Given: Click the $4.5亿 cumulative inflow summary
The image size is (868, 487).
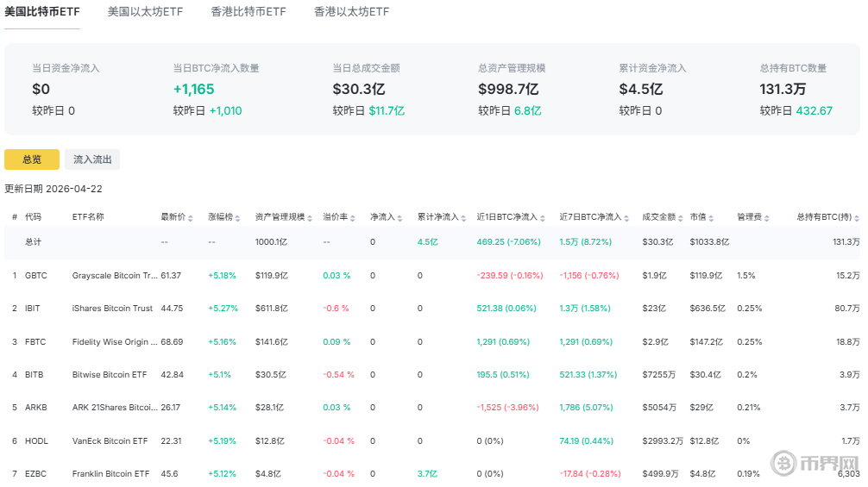Looking at the screenshot, I should coord(641,89).
